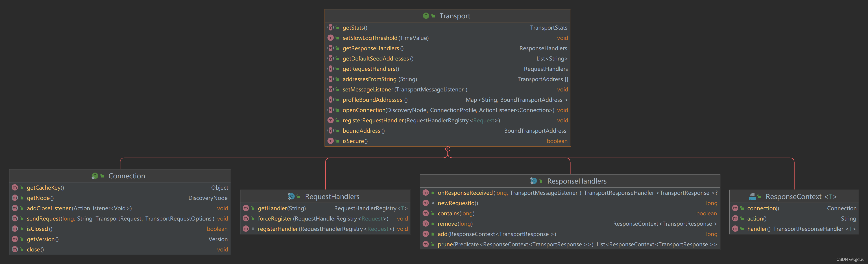Click the contains(long) method name
This screenshot has height=264, width=868.
tap(456, 214)
